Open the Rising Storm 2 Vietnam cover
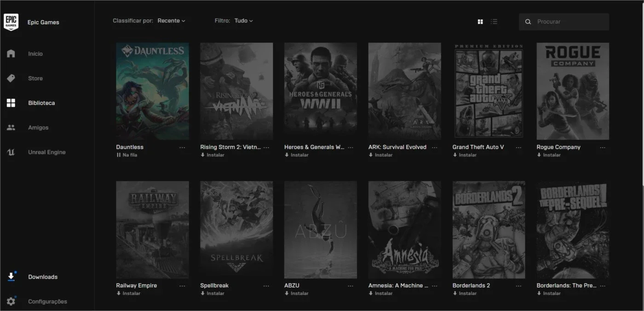Image resolution: width=644 pixels, height=311 pixels. 236,91
